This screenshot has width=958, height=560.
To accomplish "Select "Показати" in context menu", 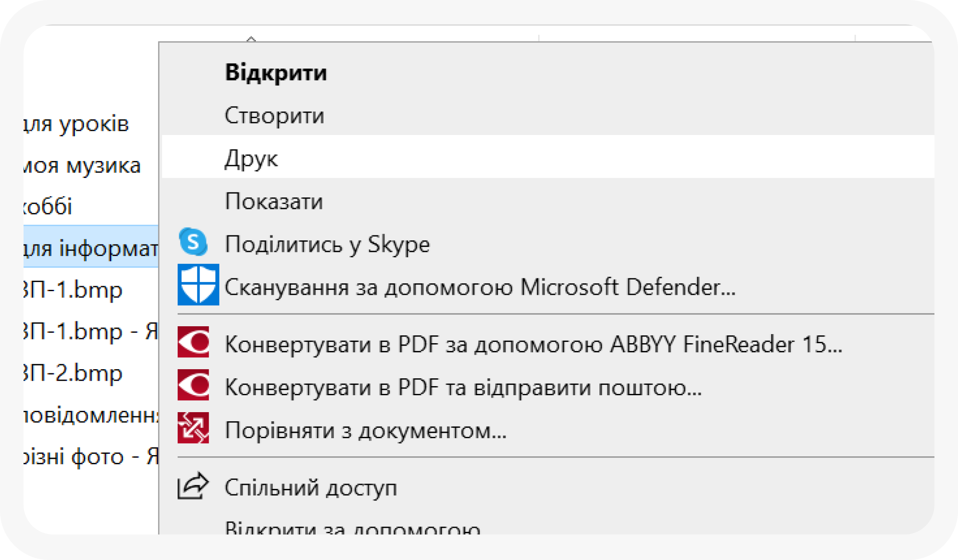I will tap(273, 202).
